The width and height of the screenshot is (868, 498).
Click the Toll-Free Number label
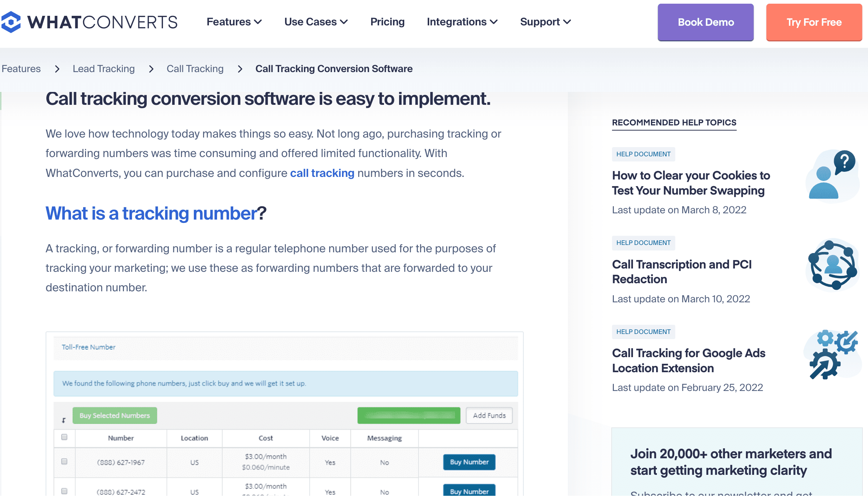88,347
